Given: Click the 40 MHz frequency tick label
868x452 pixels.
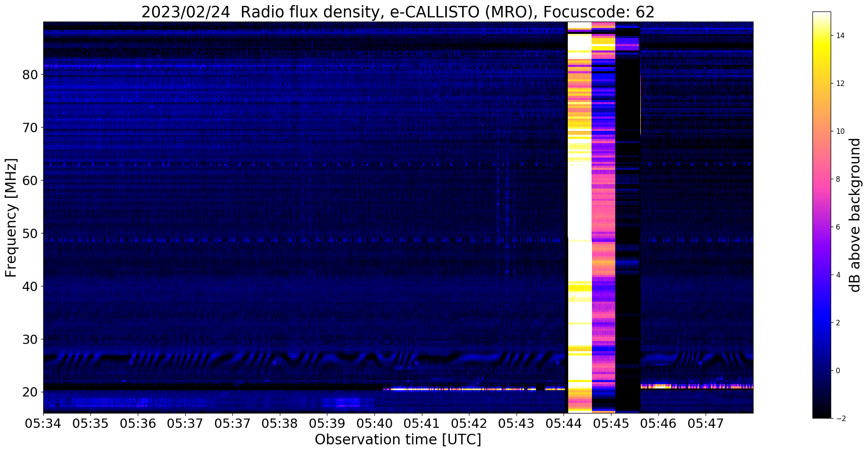Looking at the screenshot, I should coord(30,286).
